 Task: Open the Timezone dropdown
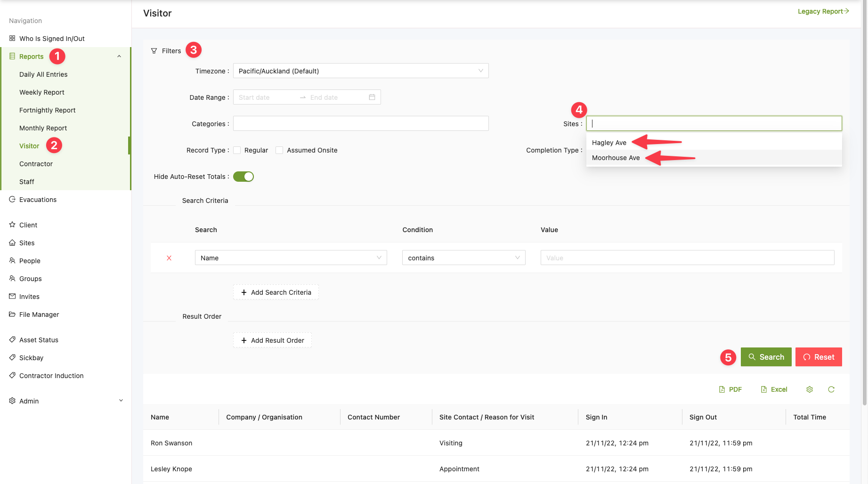click(x=361, y=71)
